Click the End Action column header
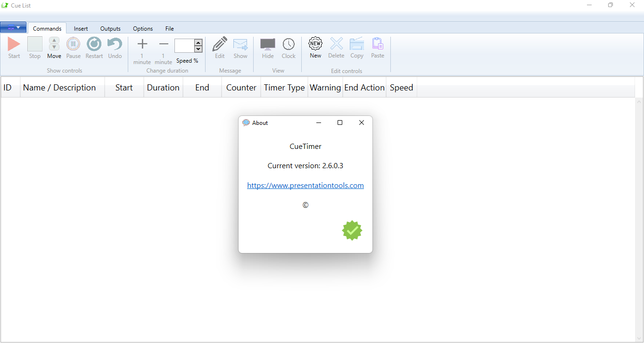Image resolution: width=644 pixels, height=343 pixels. [x=364, y=88]
